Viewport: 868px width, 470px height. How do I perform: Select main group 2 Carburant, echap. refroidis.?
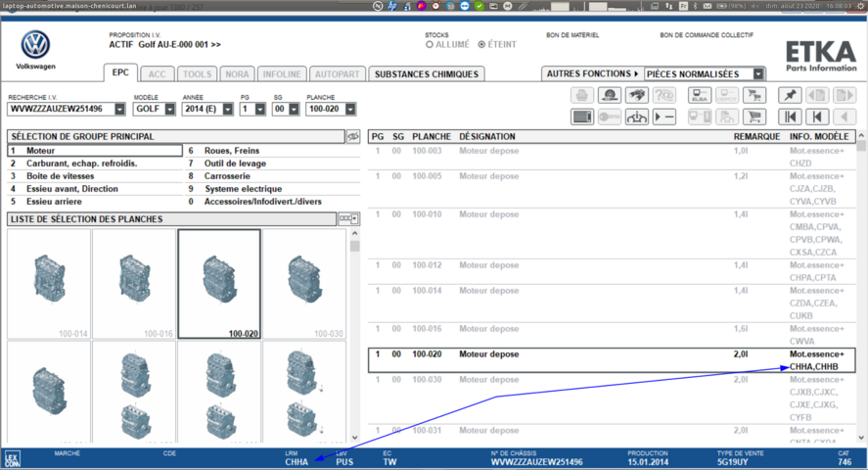tap(95, 164)
